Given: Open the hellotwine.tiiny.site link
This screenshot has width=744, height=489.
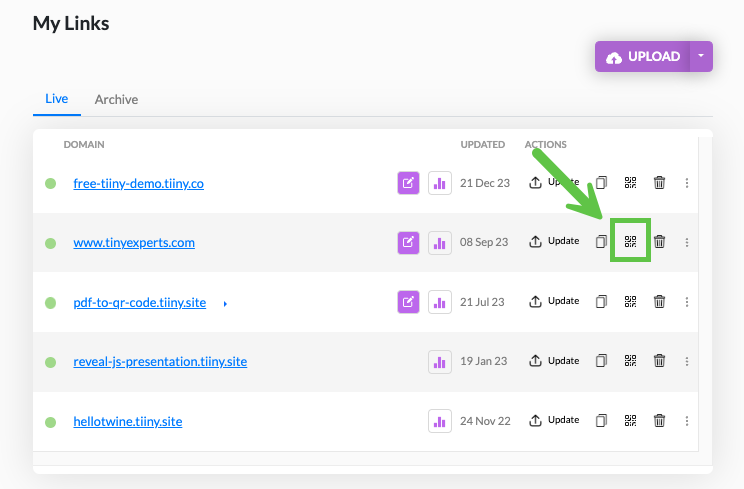Looking at the screenshot, I should click(x=128, y=421).
